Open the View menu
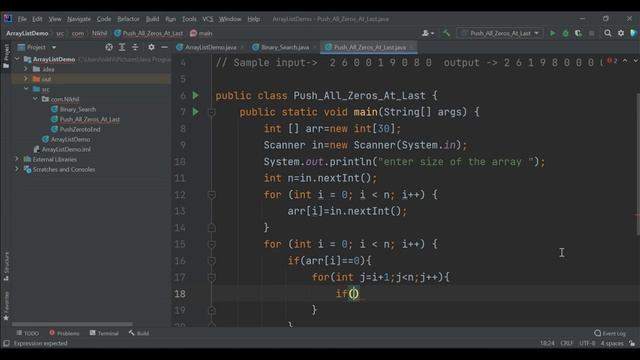The width and height of the screenshot is (640, 360). point(55,19)
